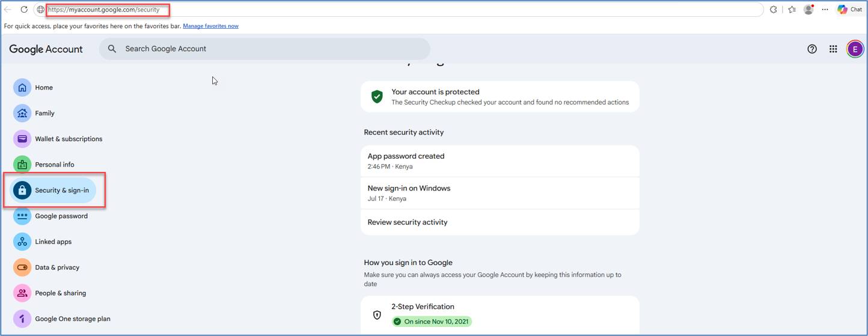The image size is (868, 336).
Task: Click Google One storage plan icon
Action: pos(22,319)
